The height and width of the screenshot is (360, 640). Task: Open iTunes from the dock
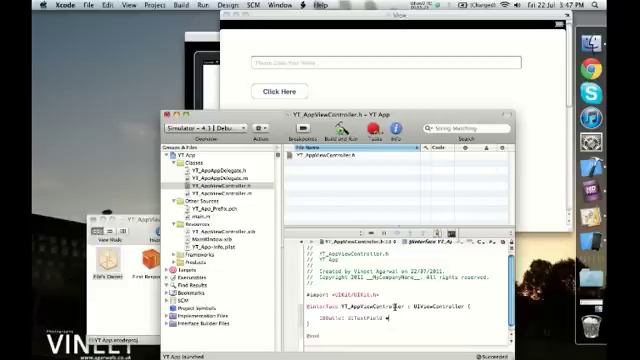coord(591,118)
